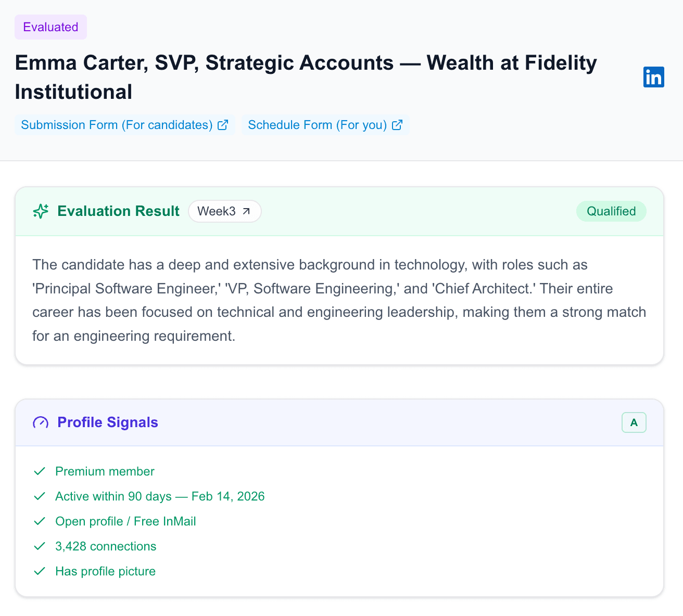683x616 pixels.
Task: Click the checkmark beside Open profile / Free InMail
Action: [x=40, y=521]
